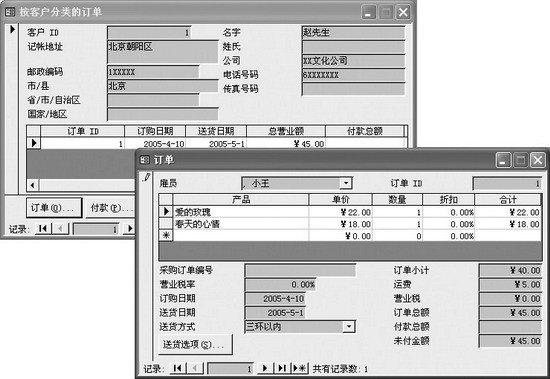Image resolution: width=550 pixels, height=379 pixels.
Task: Go to last record in 订单 window
Action: [x=282, y=368]
